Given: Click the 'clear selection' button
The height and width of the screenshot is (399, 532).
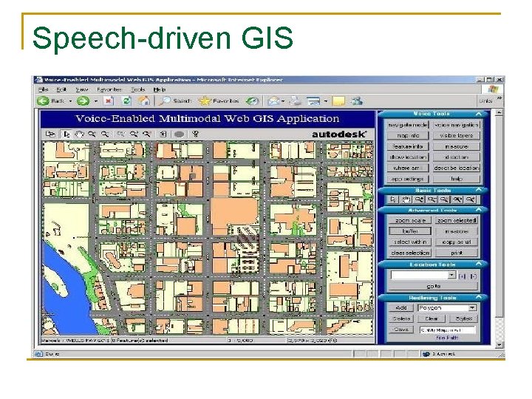Looking at the screenshot, I should point(410,253).
